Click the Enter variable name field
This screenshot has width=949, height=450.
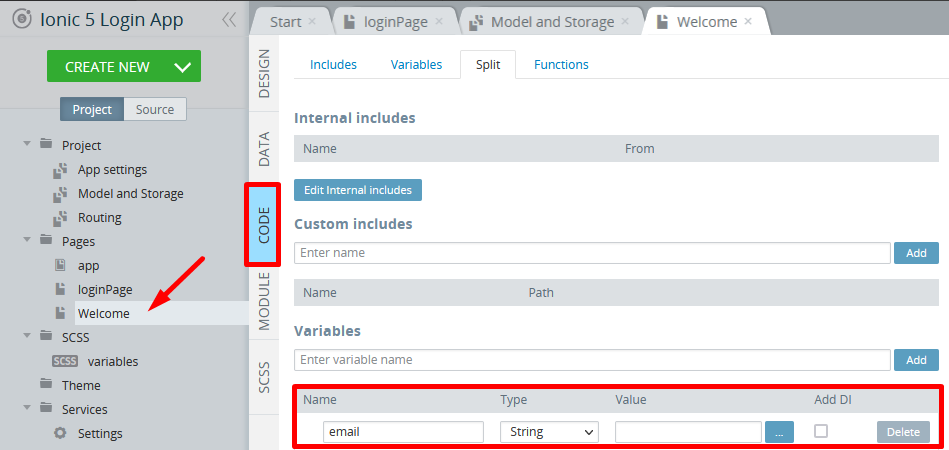(x=592, y=360)
